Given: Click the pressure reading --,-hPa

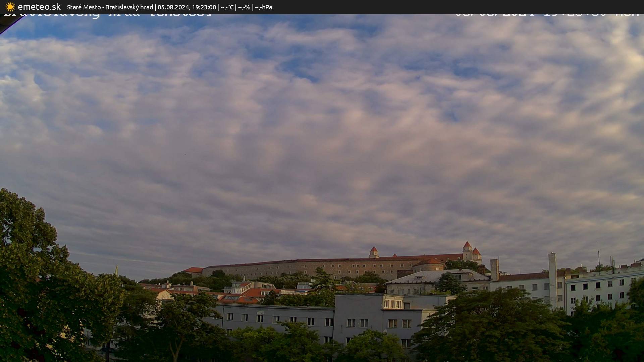Looking at the screenshot, I should pyautogui.click(x=263, y=7).
